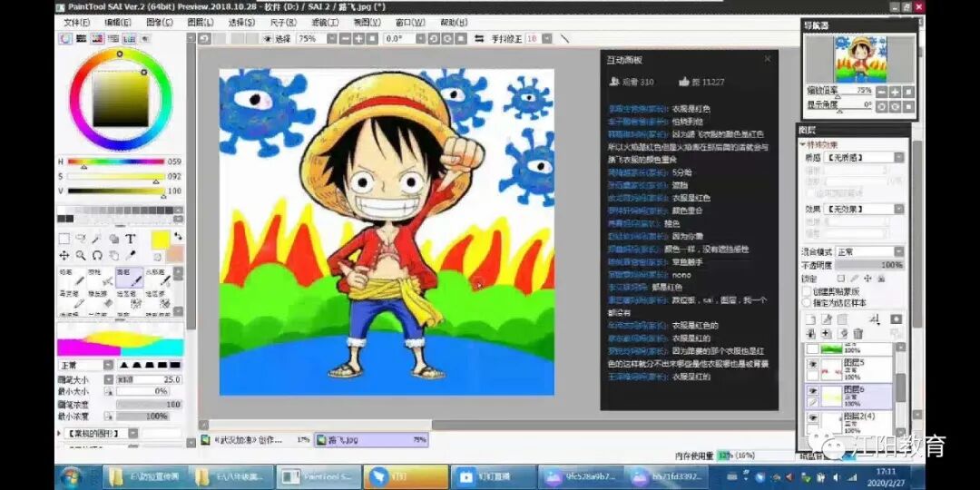The width and height of the screenshot is (980, 490).
Task: Open the 帮助(H) menu
Action: tap(454, 22)
